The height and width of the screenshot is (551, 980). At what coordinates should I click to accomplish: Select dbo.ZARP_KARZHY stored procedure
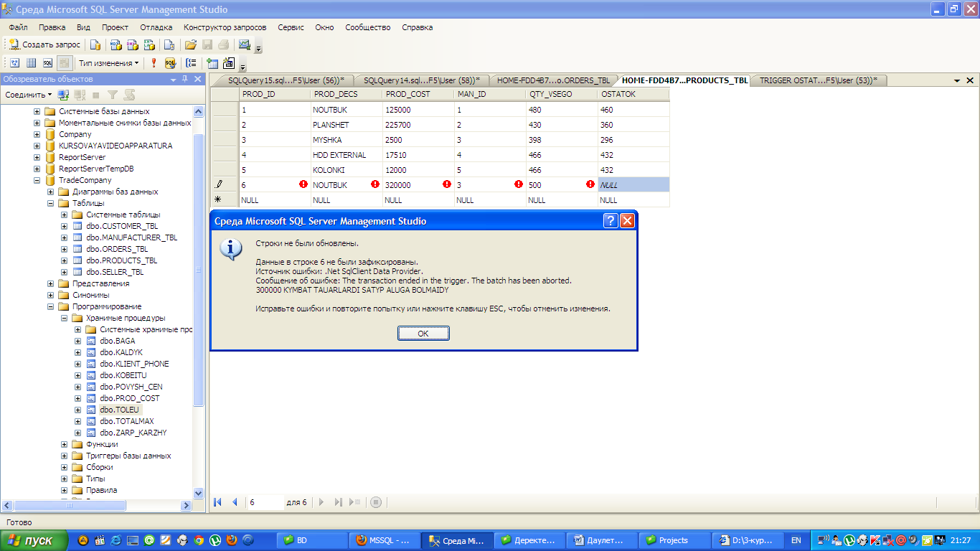(133, 433)
